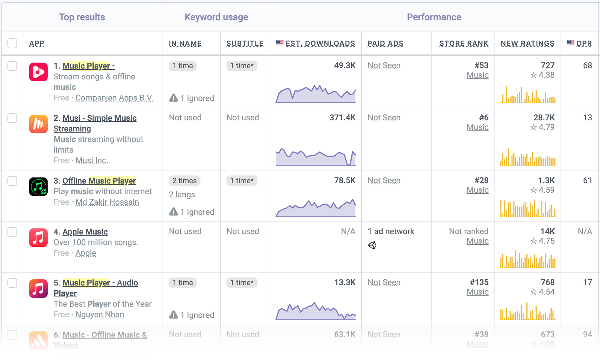Viewport: 600px width, 364px height.
Task: Open developer Companjen Apps B.V.
Action: pyautogui.click(x=114, y=98)
